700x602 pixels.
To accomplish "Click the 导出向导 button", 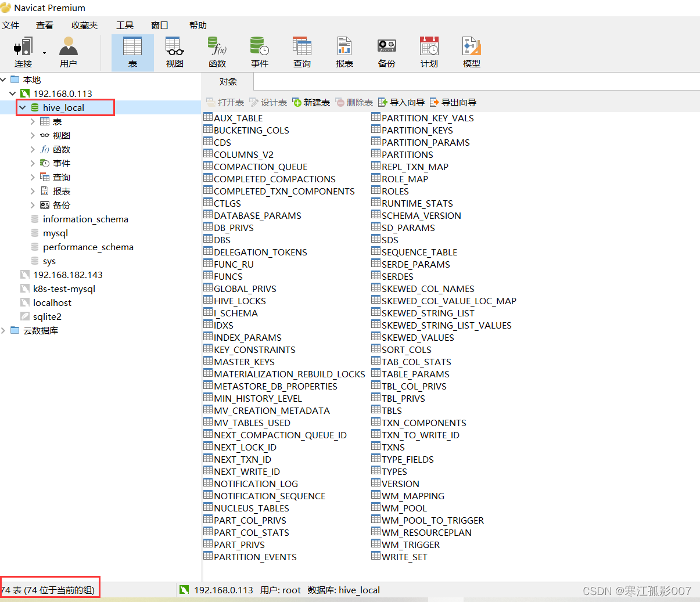I will click(x=453, y=102).
